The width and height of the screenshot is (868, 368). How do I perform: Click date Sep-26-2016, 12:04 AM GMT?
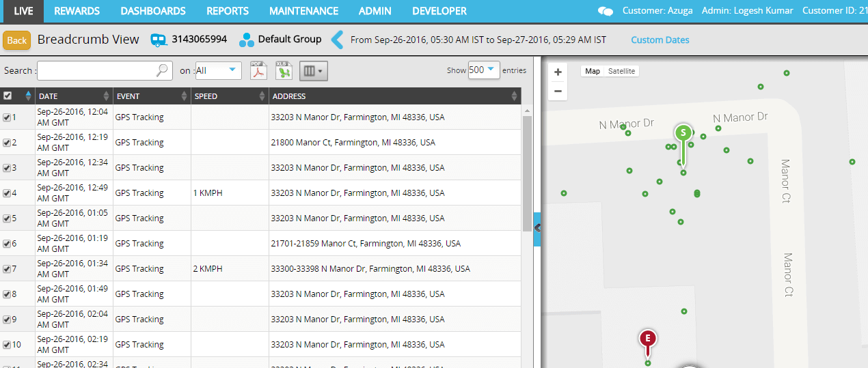point(72,117)
